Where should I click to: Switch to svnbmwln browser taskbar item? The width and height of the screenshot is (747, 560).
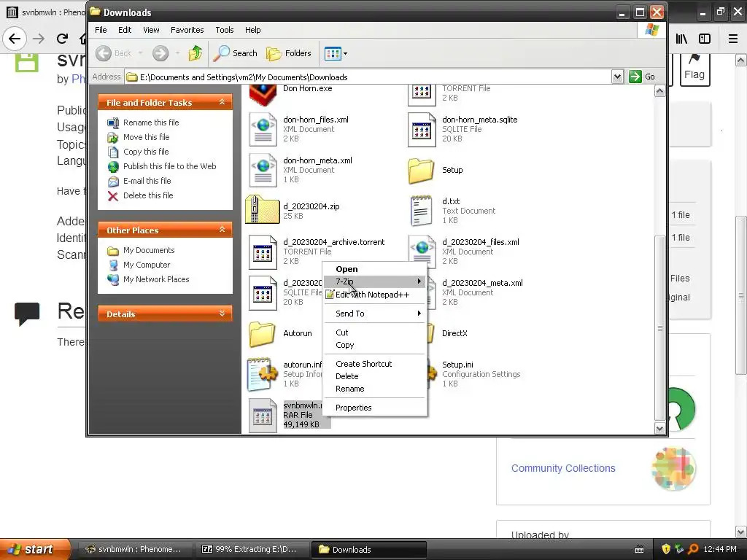135,549
